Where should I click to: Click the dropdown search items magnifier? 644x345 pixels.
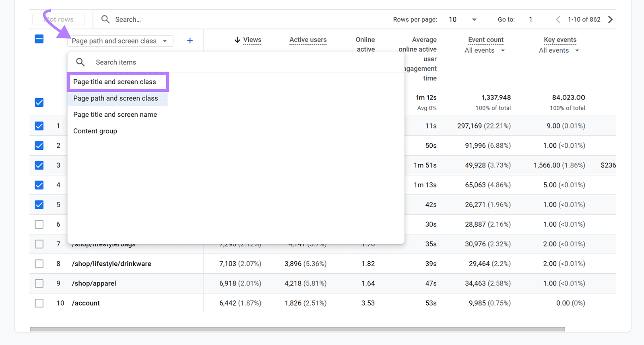tap(80, 62)
